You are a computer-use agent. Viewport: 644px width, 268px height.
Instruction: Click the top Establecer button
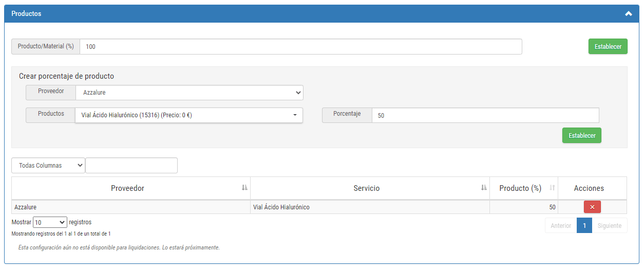tap(608, 46)
